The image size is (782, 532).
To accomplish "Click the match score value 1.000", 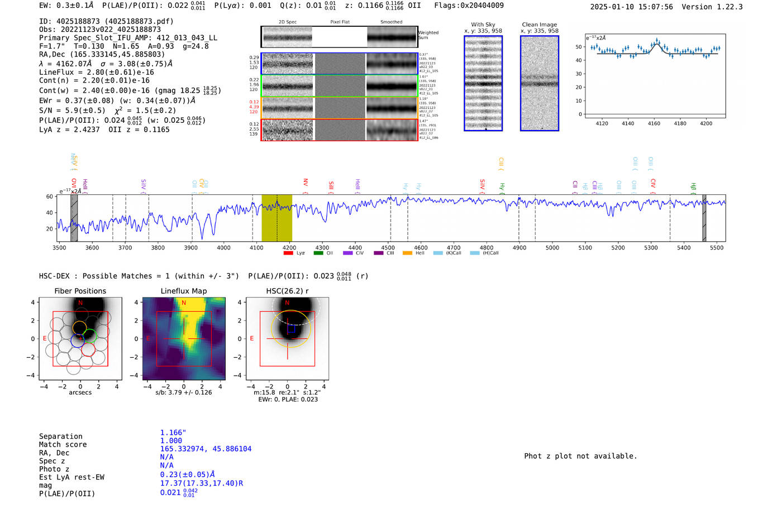I will [171, 440].
